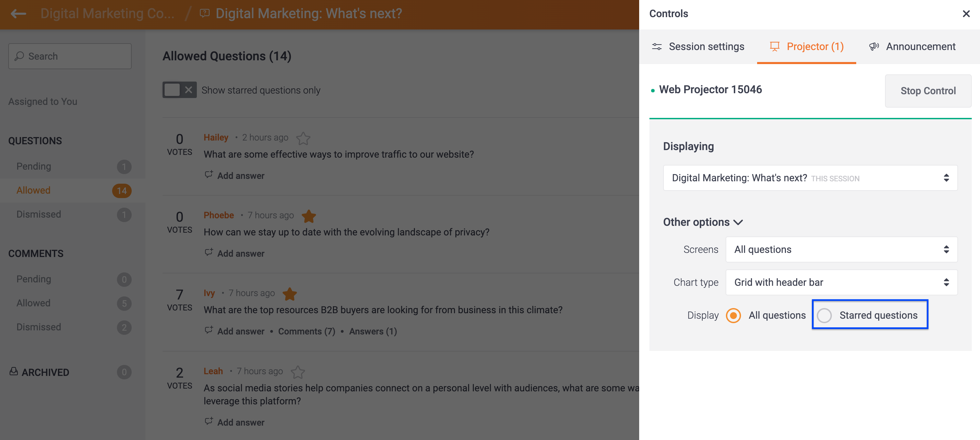Click the Allowed questions count badge 14
Viewport: 980px width, 440px height.
tap(122, 191)
